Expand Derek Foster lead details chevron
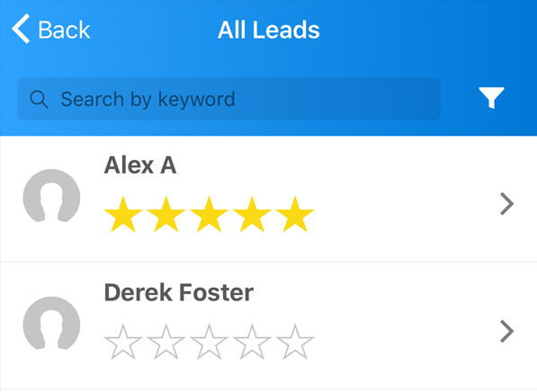This screenshot has width=537, height=392. 506,331
